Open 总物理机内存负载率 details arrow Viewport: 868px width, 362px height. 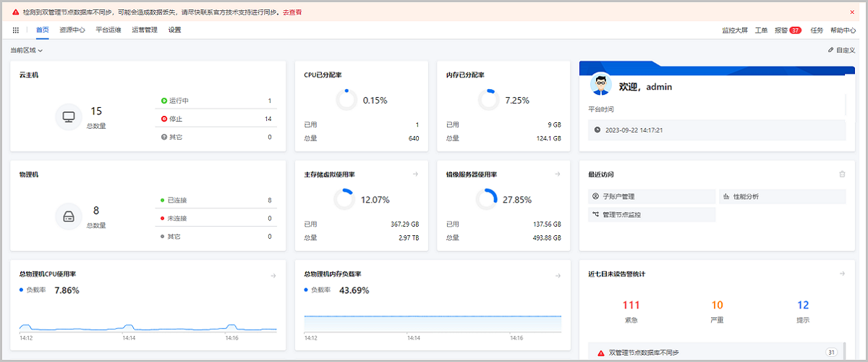coord(558,275)
